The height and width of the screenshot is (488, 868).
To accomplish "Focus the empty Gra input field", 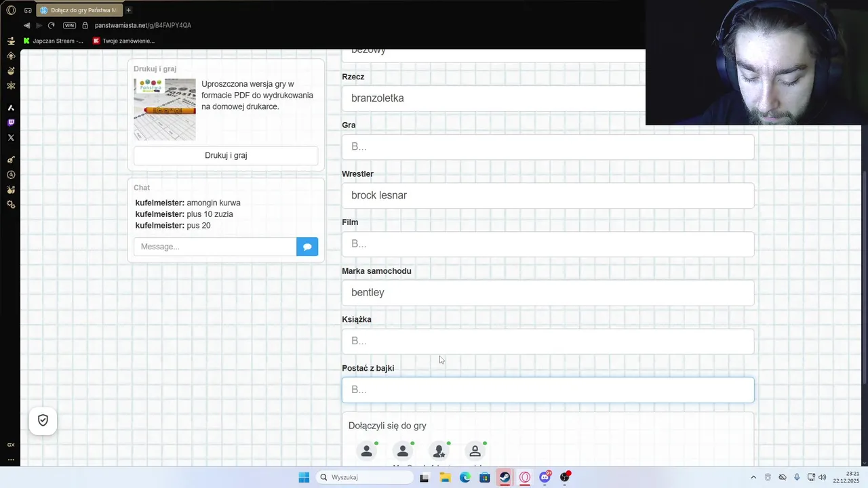I will 548,147.
